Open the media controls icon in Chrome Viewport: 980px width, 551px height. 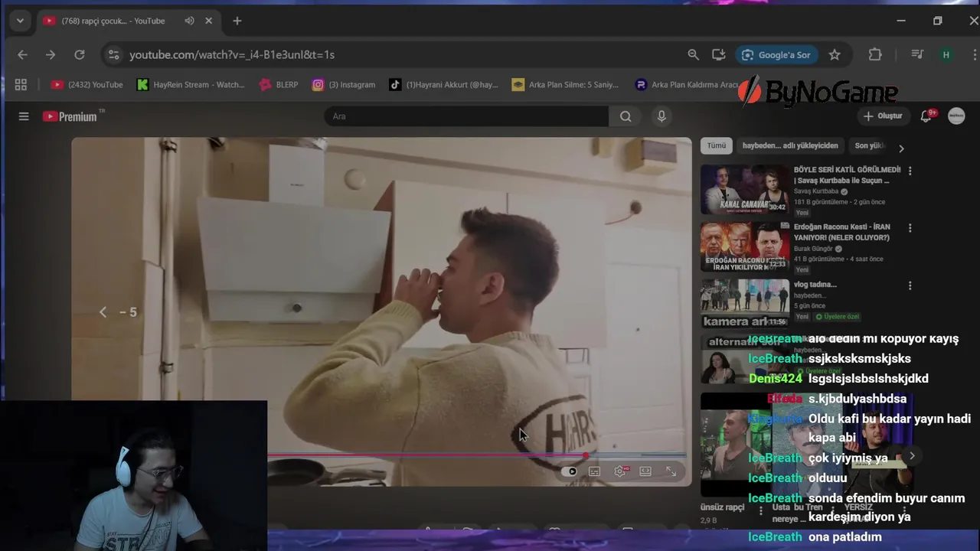(916, 54)
